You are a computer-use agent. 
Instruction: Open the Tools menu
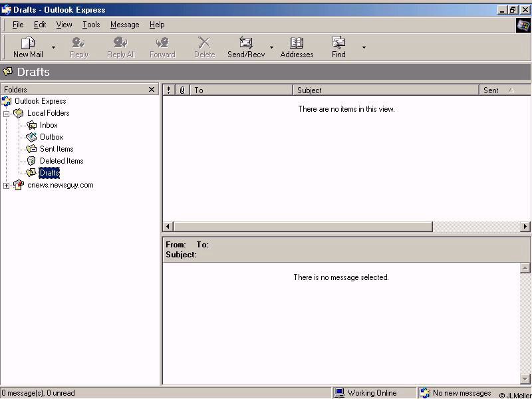91,25
